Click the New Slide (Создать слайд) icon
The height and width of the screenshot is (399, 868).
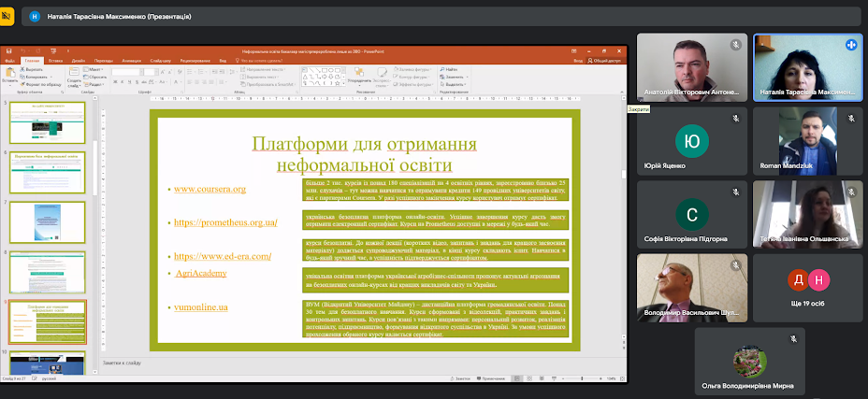(74, 71)
